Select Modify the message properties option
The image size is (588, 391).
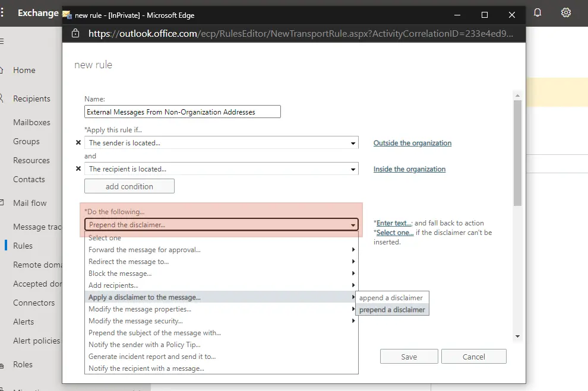222,309
